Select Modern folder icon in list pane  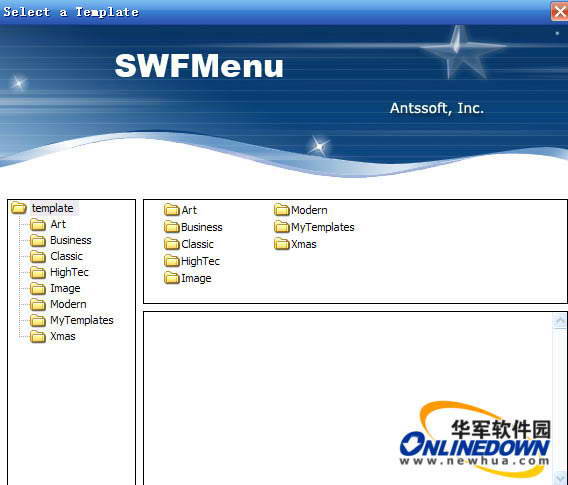(282, 210)
